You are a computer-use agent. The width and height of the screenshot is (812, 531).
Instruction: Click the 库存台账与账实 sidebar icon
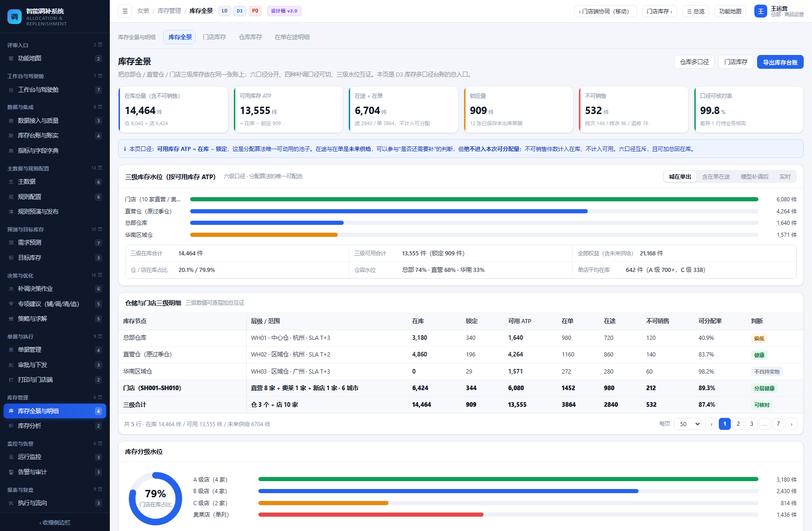pyautogui.click(x=11, y=136)
